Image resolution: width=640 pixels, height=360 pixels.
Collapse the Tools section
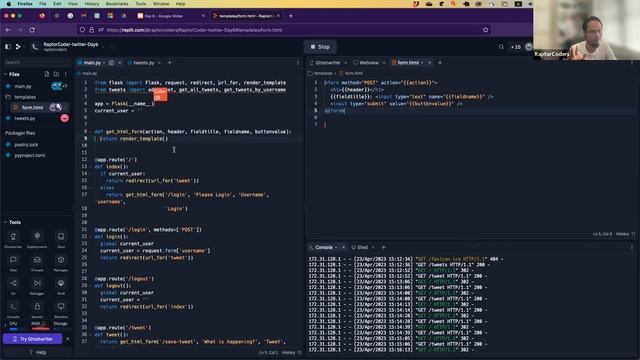coord(5,222)
